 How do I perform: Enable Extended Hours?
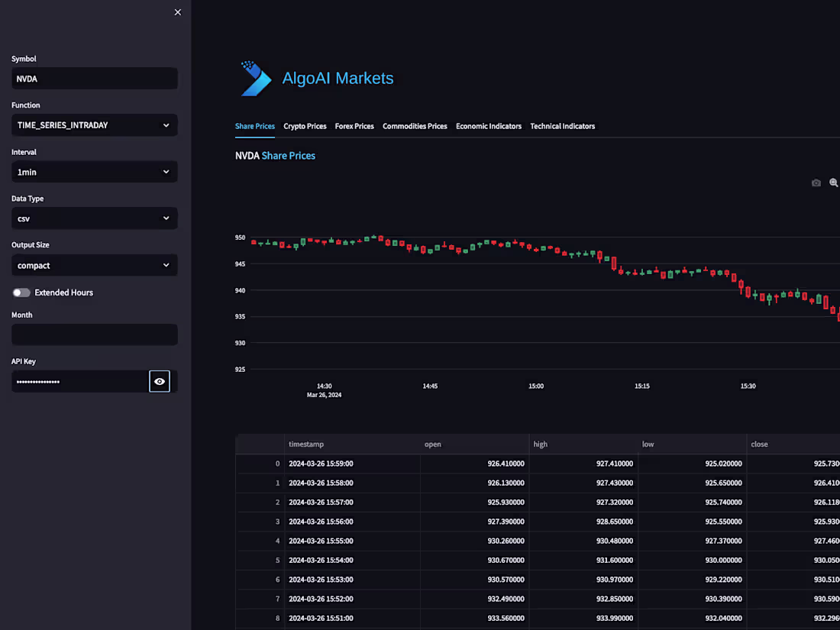(x=21, y=292)
